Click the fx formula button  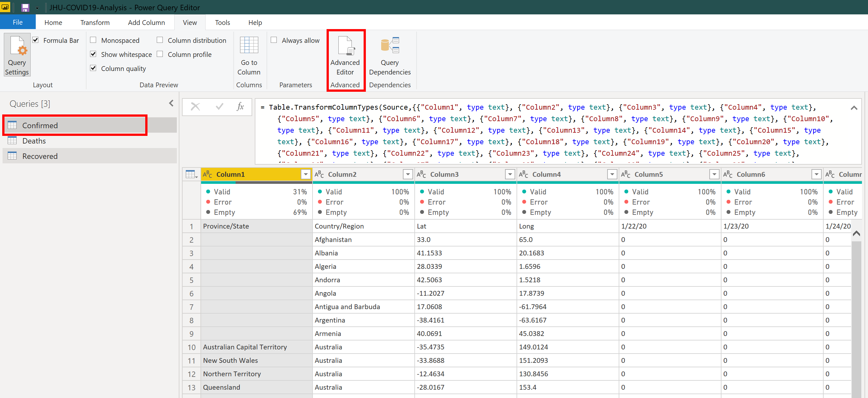(240, 106)
